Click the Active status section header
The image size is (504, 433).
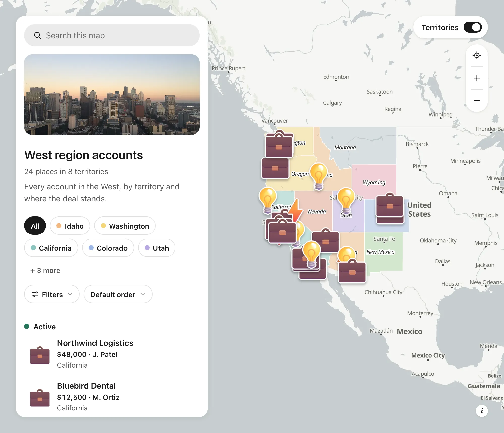pos(40,327)
